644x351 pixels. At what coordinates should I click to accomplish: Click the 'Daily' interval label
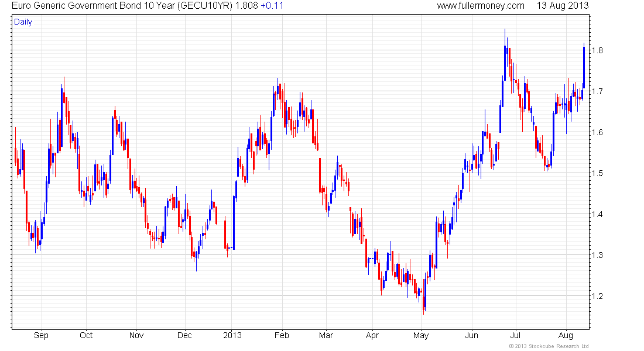(x=23, y=22)
